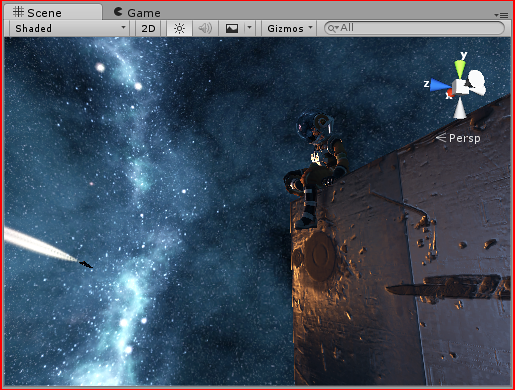515x390 pixels.
Task: Click the bottom gray gizmo cone
Action: (460, 109)
